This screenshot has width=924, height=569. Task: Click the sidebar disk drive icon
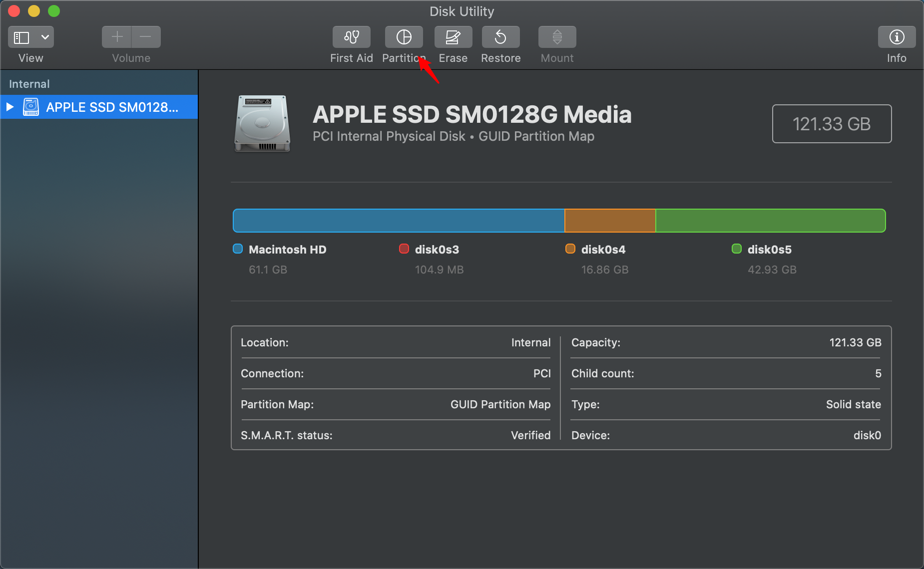(x=31, y=107)
